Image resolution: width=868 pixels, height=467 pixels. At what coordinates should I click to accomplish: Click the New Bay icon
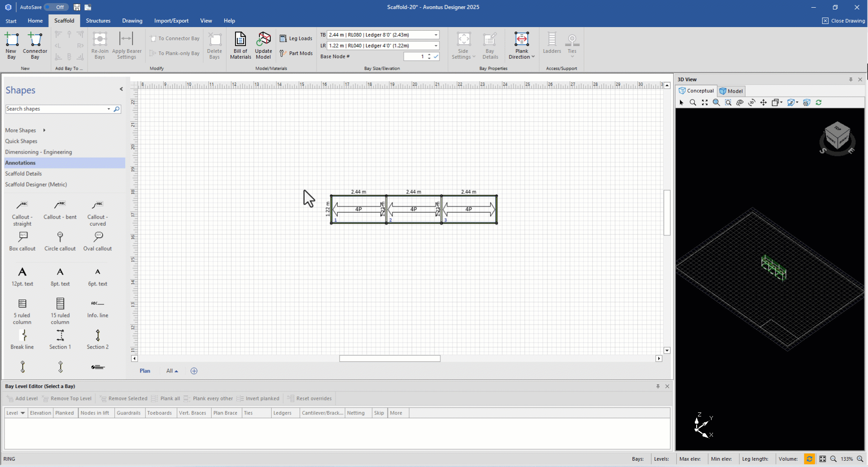coord(12,45)
